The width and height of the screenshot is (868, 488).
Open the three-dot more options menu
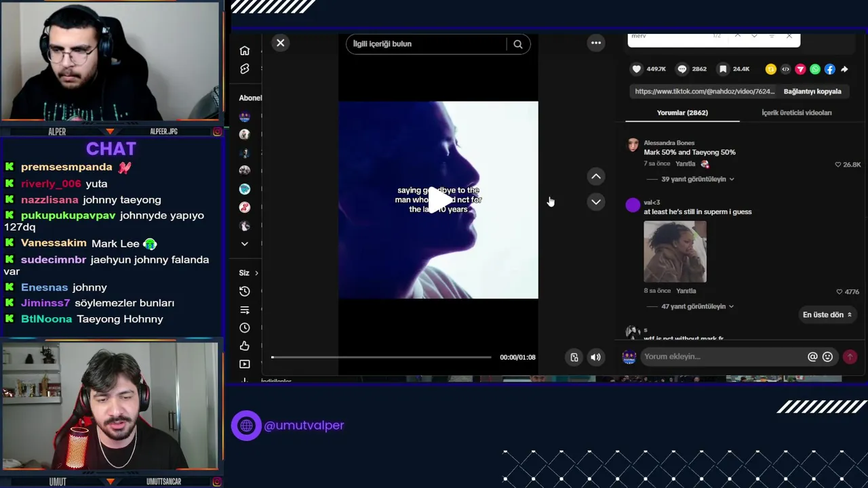(596, 43)
